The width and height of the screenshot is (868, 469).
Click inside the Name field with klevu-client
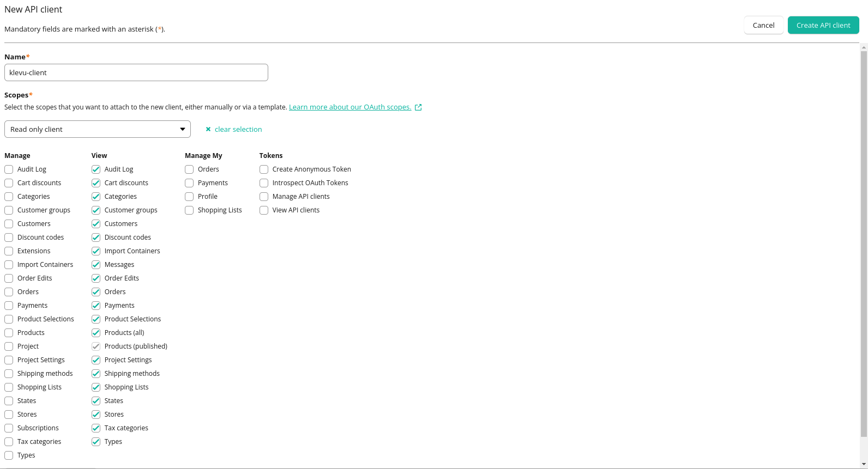pyautogui.click(x=136, y=72)
